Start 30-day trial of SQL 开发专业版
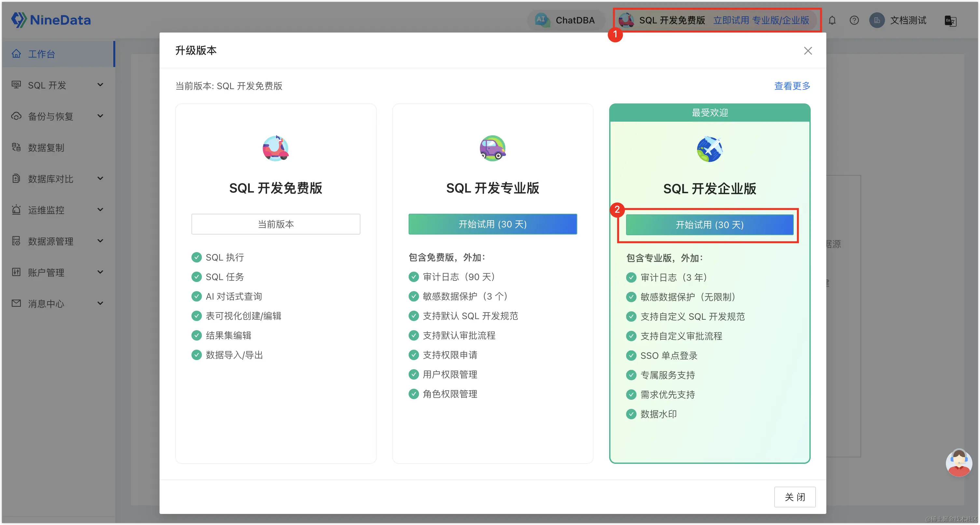This screenshot has width=980, height=525. 492,224
